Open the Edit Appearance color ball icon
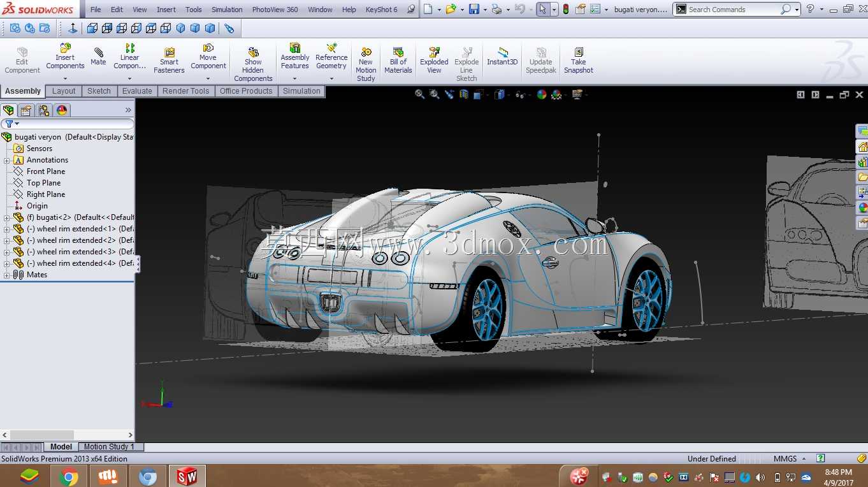Image resolution: width=868 pixels, height=487 pixels. [x=542, y=94]
